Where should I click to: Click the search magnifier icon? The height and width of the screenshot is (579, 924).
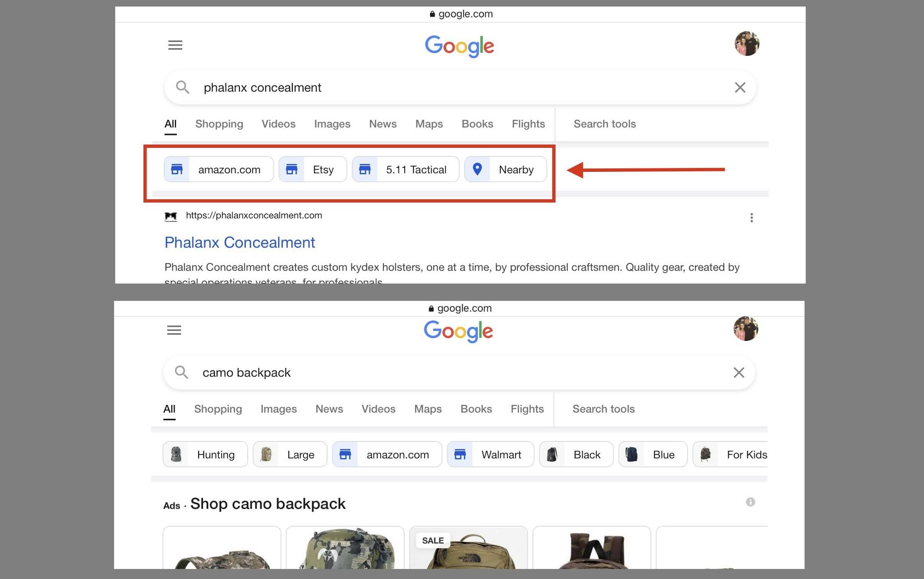pyautogui.click(x=183, y=87)
